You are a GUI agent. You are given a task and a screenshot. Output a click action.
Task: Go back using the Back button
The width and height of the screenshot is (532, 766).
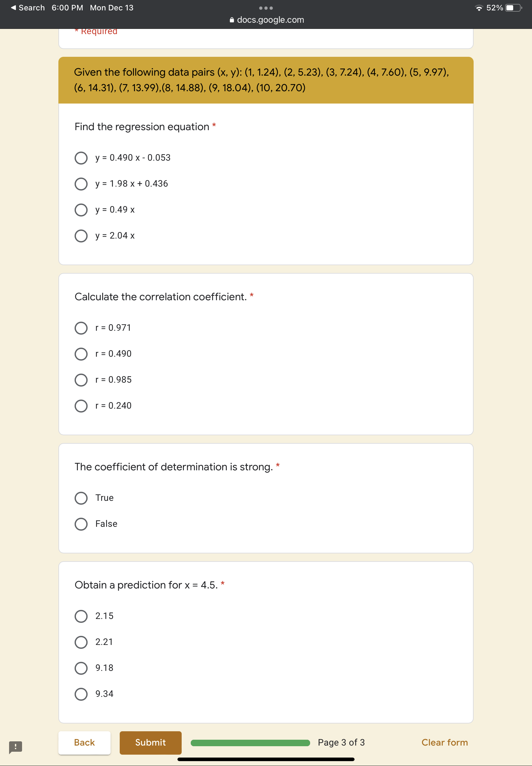pos(84,742)
